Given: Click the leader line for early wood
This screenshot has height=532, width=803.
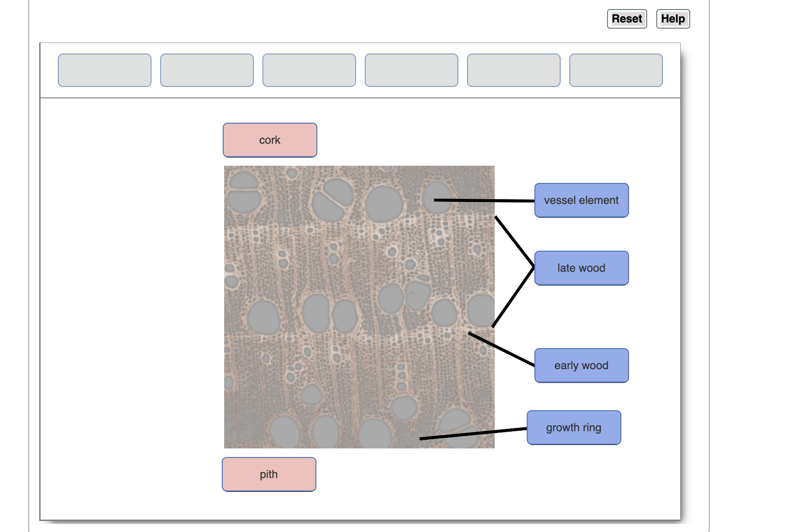Looking at the screenshot, I should 502,349.
